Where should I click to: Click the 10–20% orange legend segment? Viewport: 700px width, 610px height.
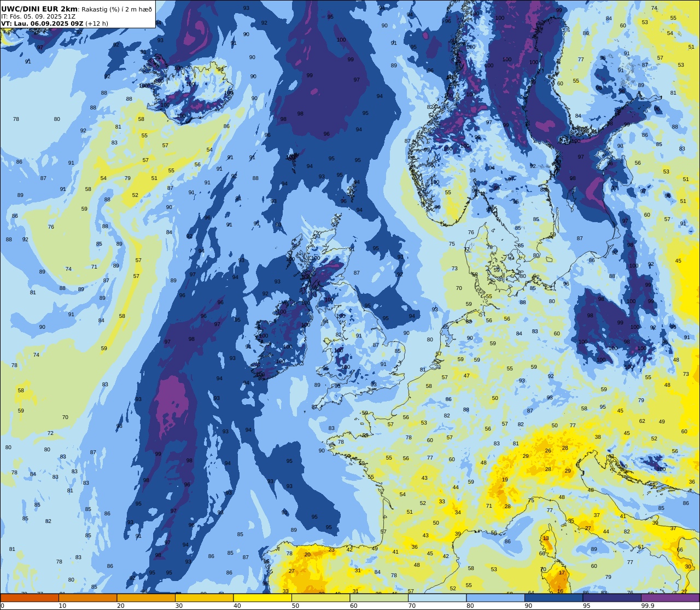(x=88, y=597)
